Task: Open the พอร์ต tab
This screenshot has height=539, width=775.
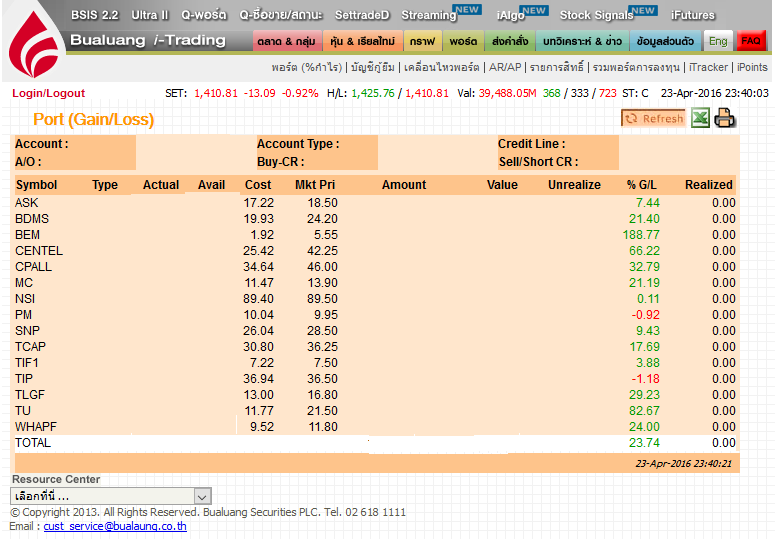Action: click(x=463, y=42)
